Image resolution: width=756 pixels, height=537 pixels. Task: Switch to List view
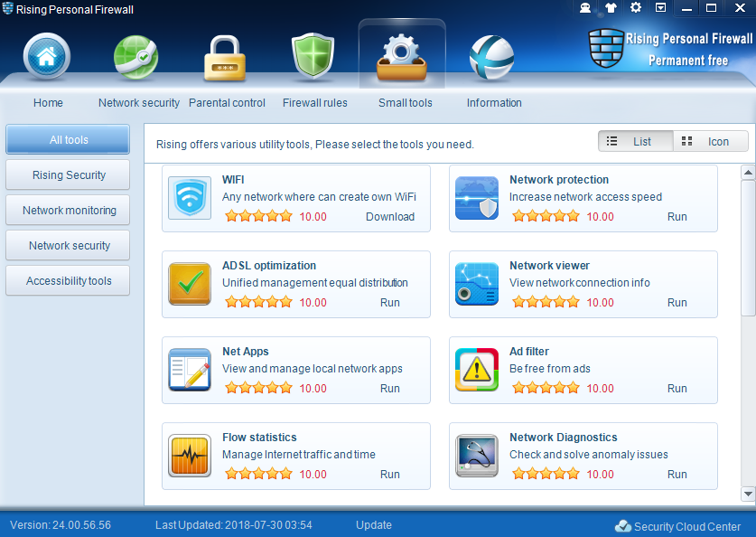[636, 141]
